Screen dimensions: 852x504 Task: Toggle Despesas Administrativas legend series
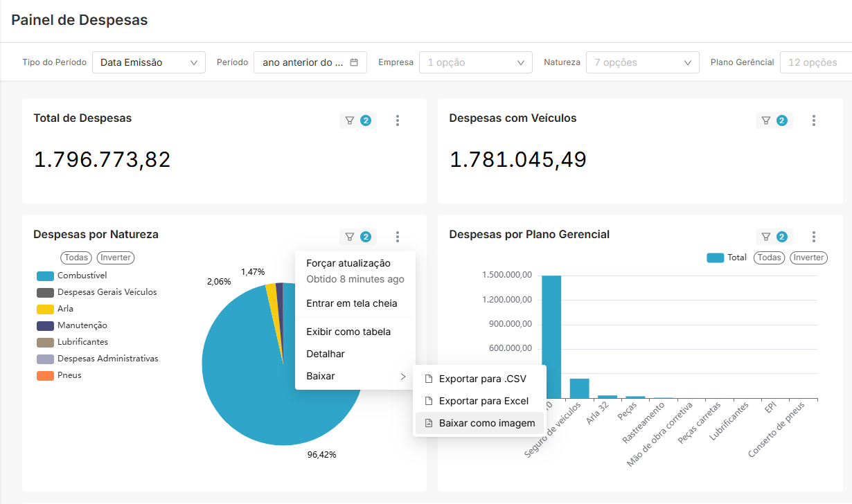tap(97, 359)
